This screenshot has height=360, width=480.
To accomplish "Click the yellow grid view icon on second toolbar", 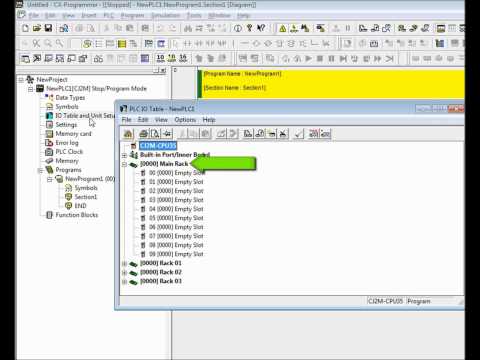I will (x=122, y=44).
